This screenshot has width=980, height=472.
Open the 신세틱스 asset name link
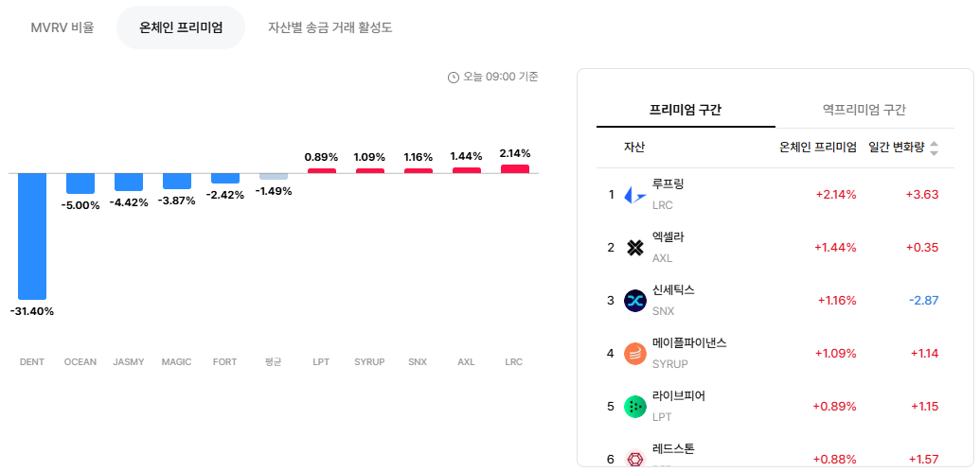coord(673,289)
